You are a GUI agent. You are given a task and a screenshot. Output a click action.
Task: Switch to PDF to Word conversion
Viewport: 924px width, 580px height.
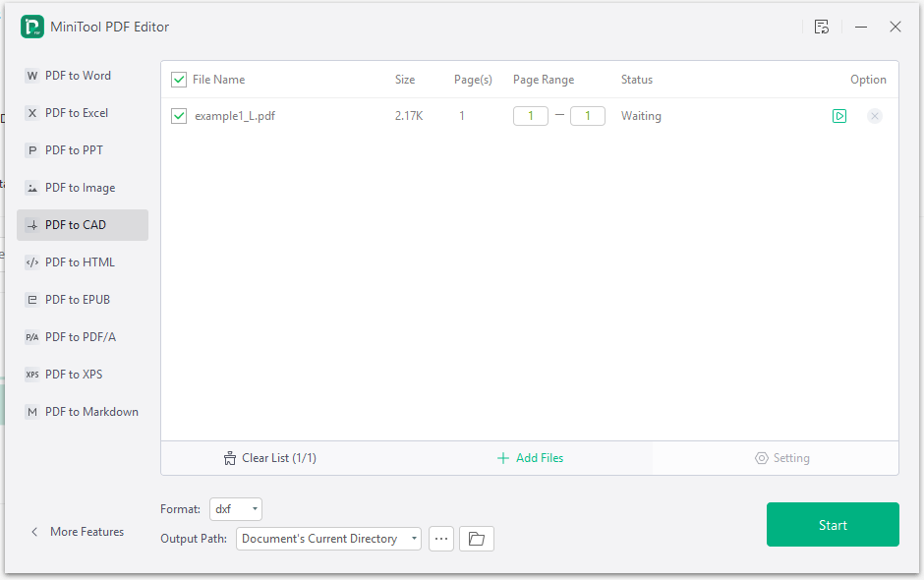click(x=83, y=76)
